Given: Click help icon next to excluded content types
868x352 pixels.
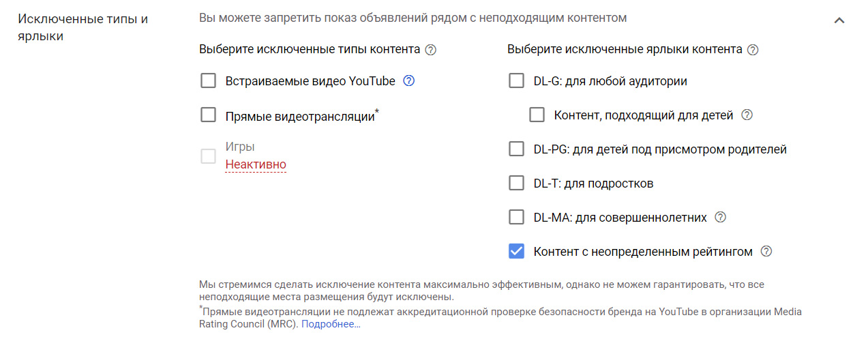Looking at the screenshot, I should (x=430, y=50).
